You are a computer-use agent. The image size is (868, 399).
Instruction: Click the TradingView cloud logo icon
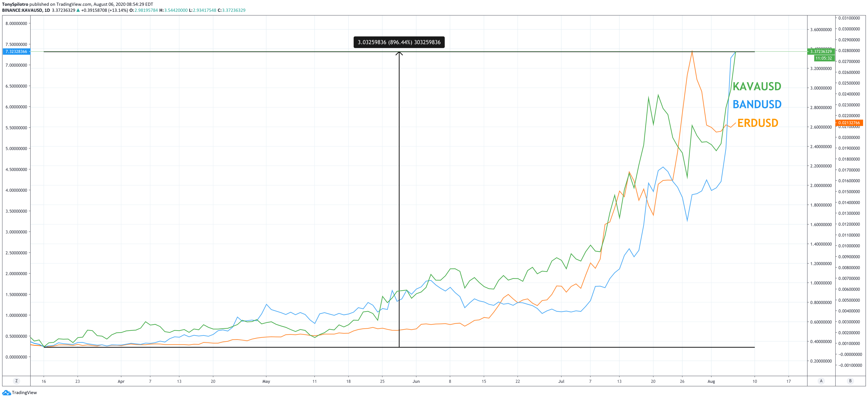tap(6, 393)
